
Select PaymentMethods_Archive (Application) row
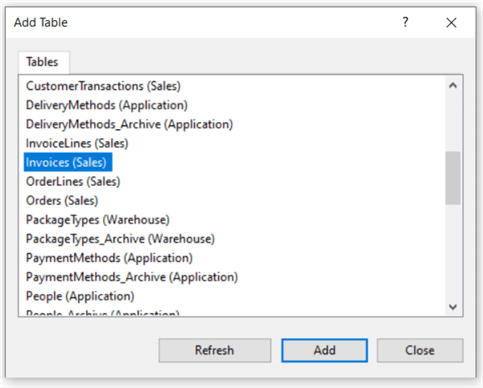tap(132, 277)
